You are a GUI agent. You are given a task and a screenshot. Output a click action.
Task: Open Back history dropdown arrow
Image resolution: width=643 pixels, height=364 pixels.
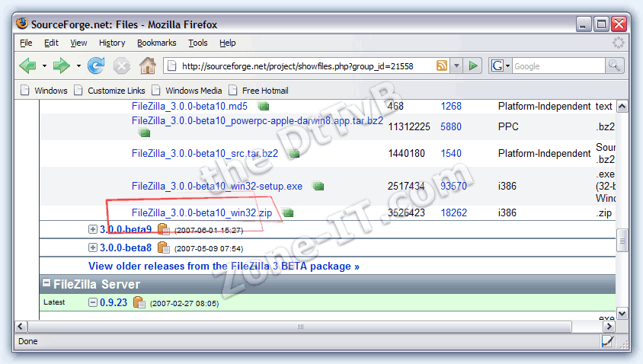tap(44, 65)
